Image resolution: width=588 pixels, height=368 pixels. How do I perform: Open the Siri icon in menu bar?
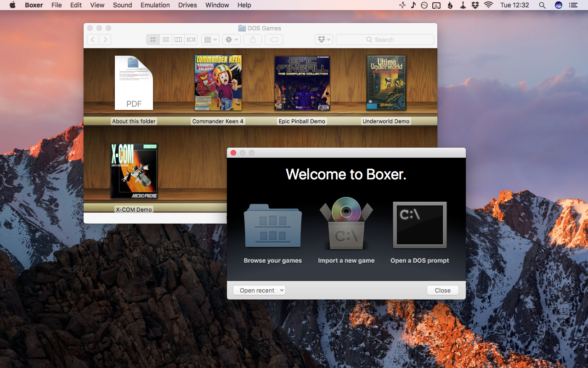(559, 5)
